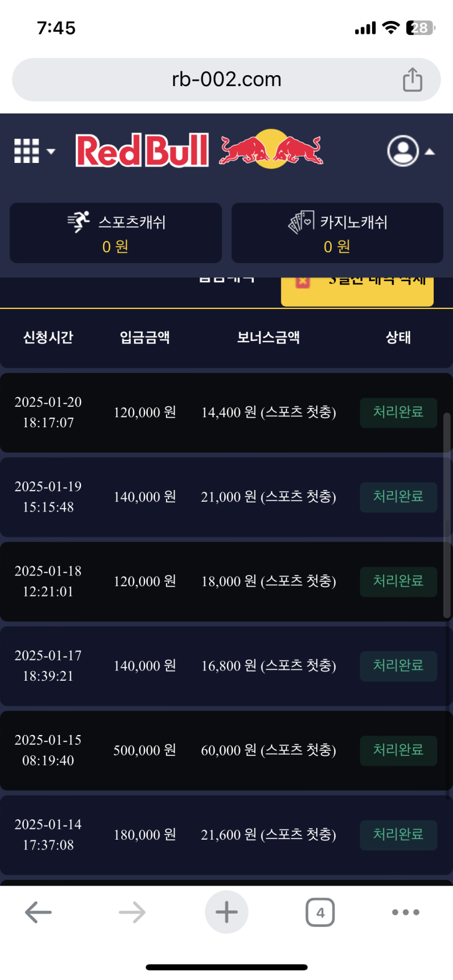Click the playing cards casino icon
The width and height of the screenshot is (453, 980).
point(301,222)
